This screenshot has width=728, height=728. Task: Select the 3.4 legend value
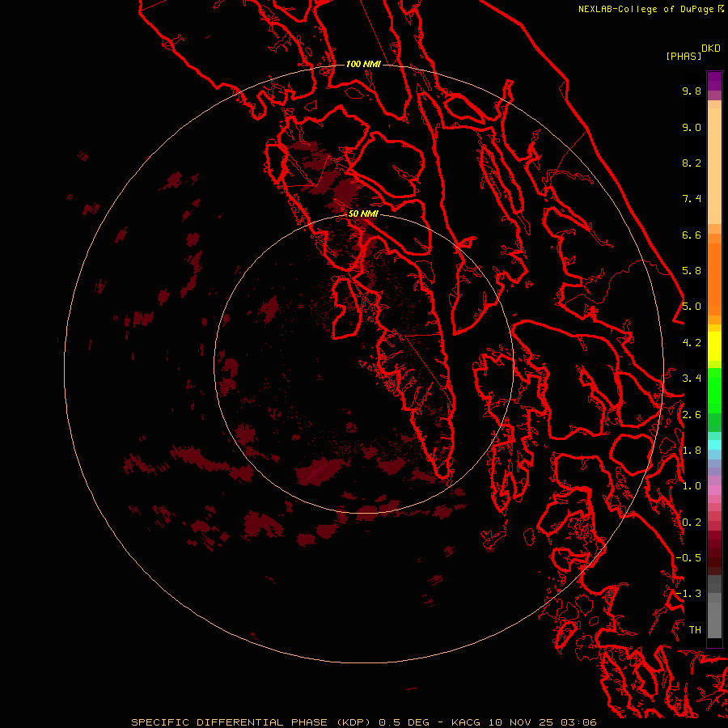tap(692, 379)
